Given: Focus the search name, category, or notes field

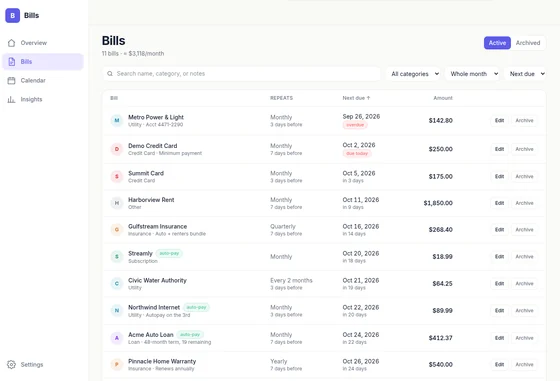Looking at the screenshot, I should (x=241, y=74).
